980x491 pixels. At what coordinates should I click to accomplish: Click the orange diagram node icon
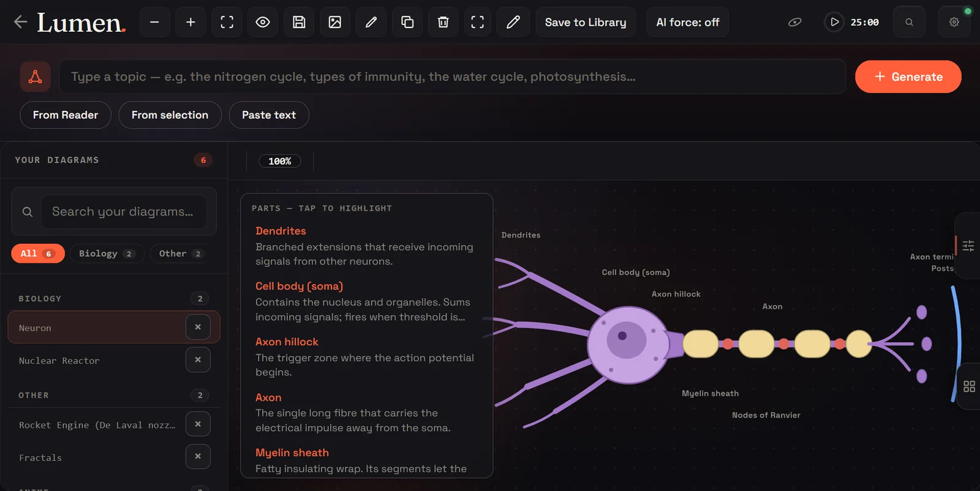[x=36, y=77]
